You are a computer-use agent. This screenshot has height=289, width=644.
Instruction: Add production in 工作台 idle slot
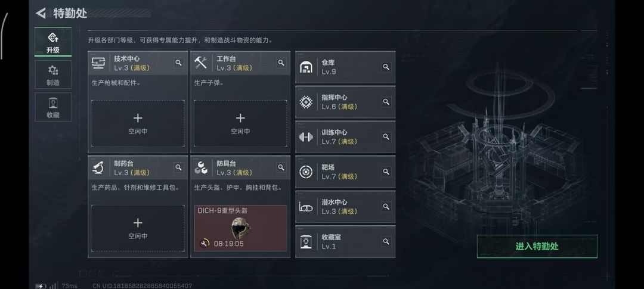(240, 123)
